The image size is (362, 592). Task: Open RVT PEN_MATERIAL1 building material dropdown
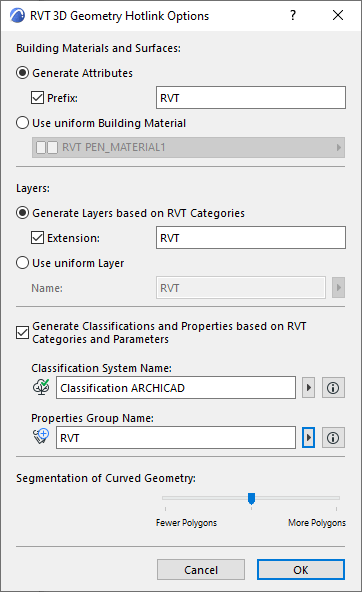point(188,147)
